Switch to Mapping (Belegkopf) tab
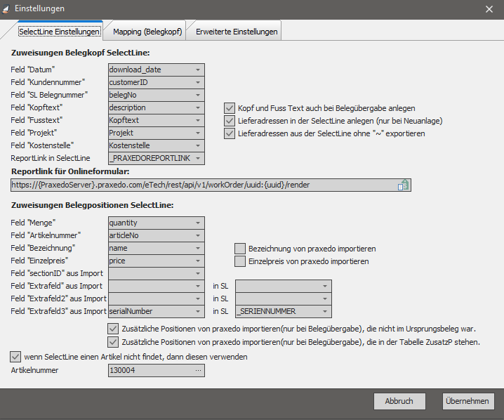The height and width of the screenshot is (420, 504). pyautogui.click(x=147, y=32)
